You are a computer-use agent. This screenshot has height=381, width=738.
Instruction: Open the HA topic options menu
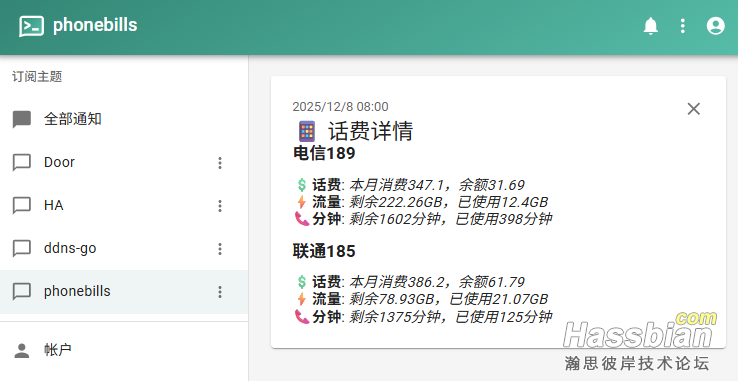(220, 206)
